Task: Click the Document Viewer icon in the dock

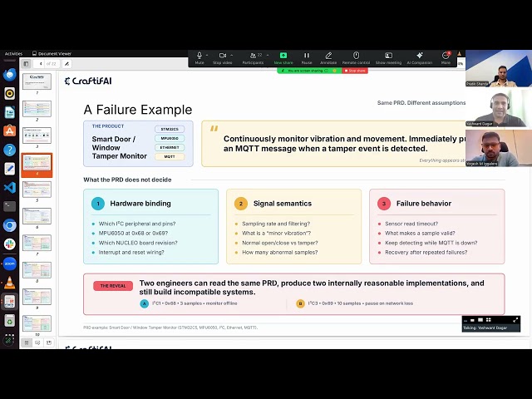Action: click(x=9, y=301)
